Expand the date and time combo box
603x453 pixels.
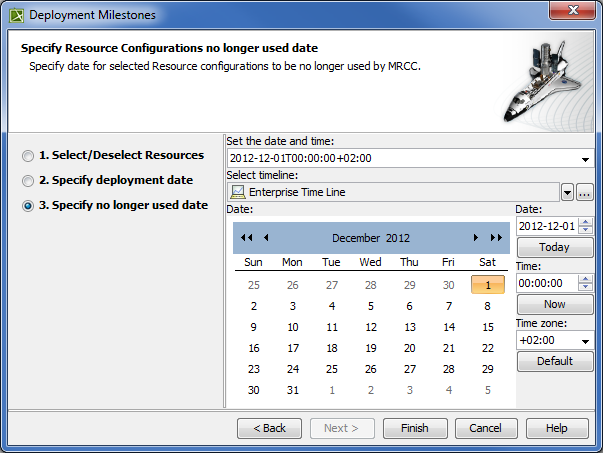point(585,159)
